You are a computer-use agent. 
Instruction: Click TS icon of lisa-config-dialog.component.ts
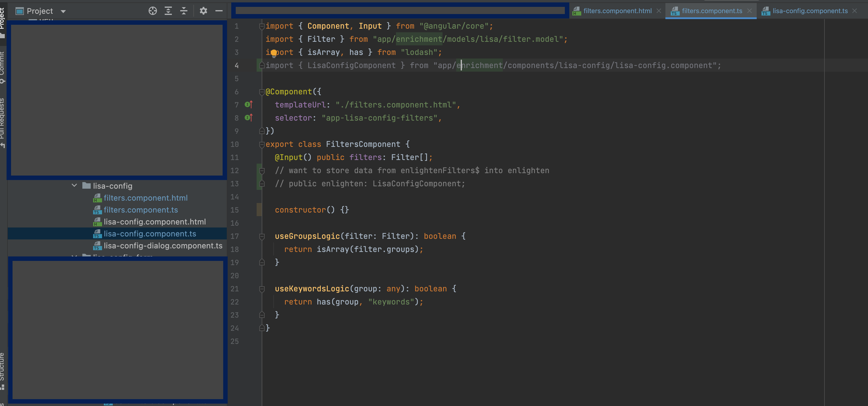tap(97, 245)
